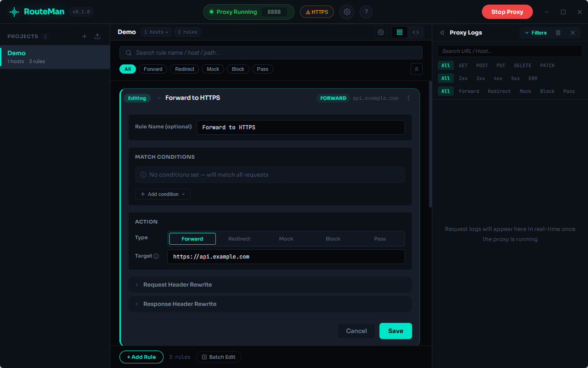The image size is (588, 368).
Task: Select the Redirect action type
Action: (x=239, y=239)
